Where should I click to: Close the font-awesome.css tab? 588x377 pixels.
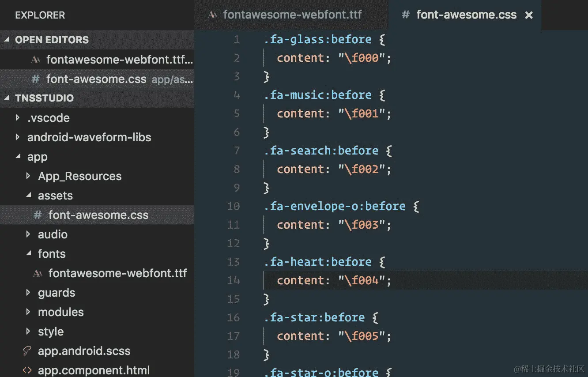[x=528, y=15]
